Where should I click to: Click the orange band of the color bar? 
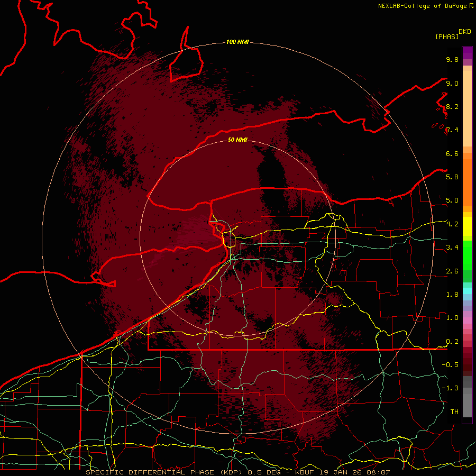tap(467, 182)
